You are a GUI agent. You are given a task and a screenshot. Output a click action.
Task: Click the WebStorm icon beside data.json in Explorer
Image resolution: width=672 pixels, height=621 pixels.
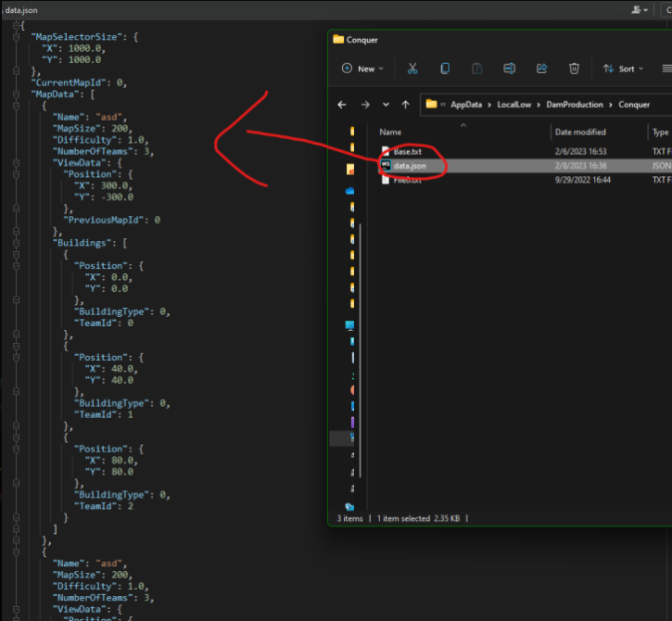click(386, 165)
